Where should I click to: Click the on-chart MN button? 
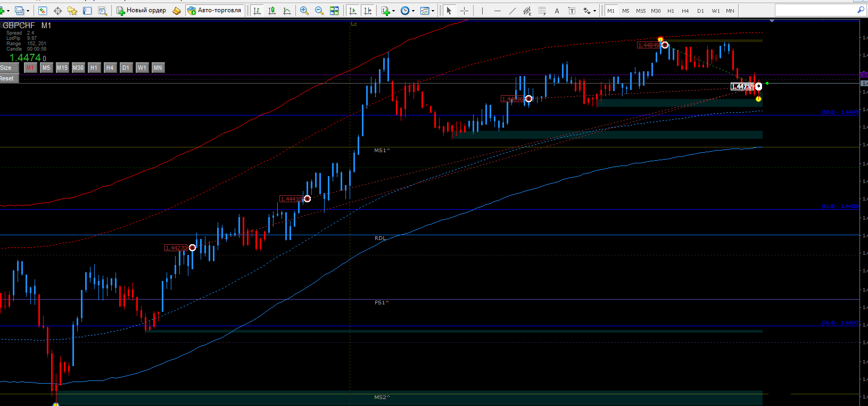pyautogui.click(x=158, y=68)
